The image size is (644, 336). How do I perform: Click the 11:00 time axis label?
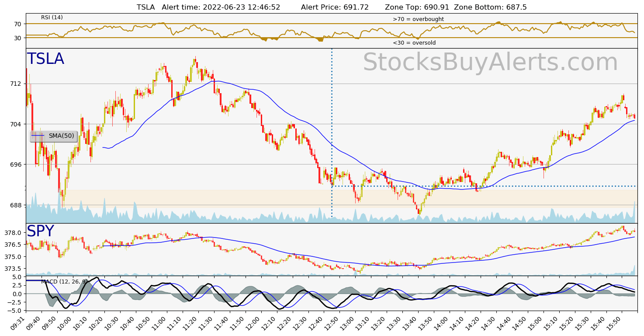click(159, 323)
